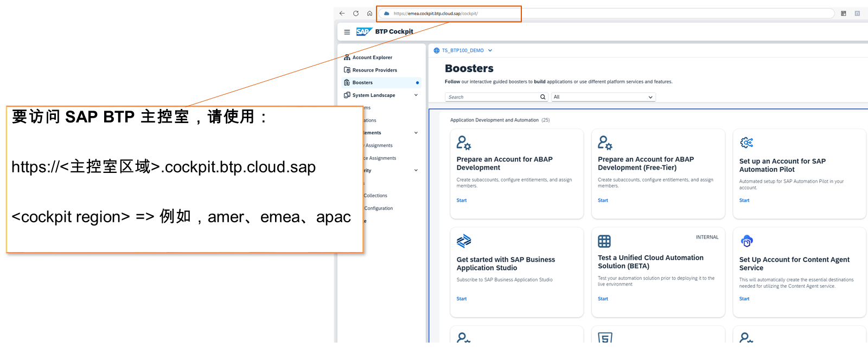Viewport: 868px width, 348px height.
Task: Expand the System Landscape chevron
Action: click(x=416, y=95)
